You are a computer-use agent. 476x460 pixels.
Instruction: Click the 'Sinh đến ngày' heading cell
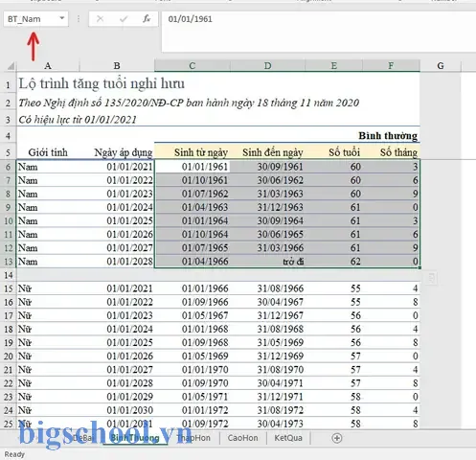pos(267,152)
